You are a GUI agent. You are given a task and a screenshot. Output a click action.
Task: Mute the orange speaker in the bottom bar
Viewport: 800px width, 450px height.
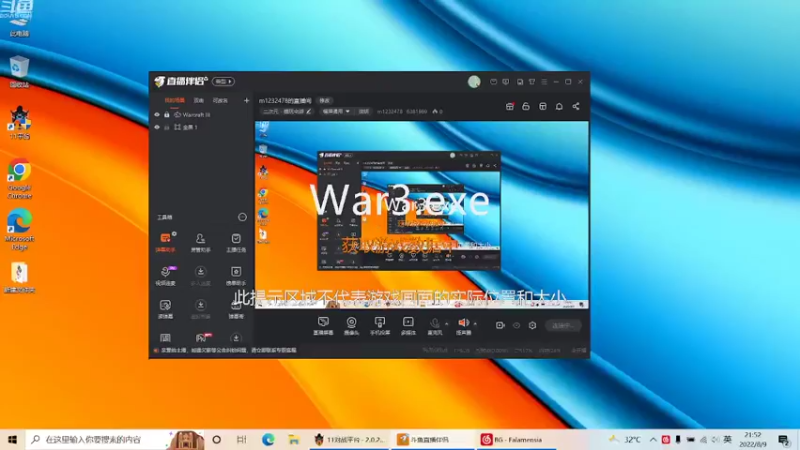[463, 326]
